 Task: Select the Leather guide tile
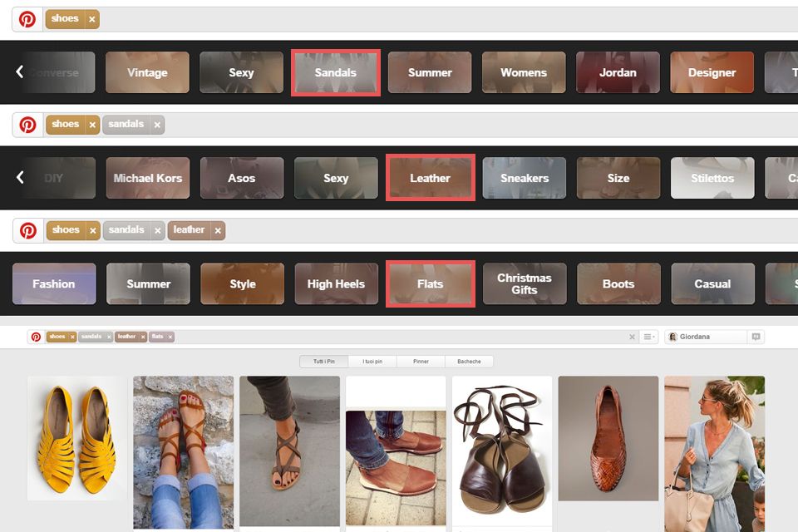[x=431, y=178]
